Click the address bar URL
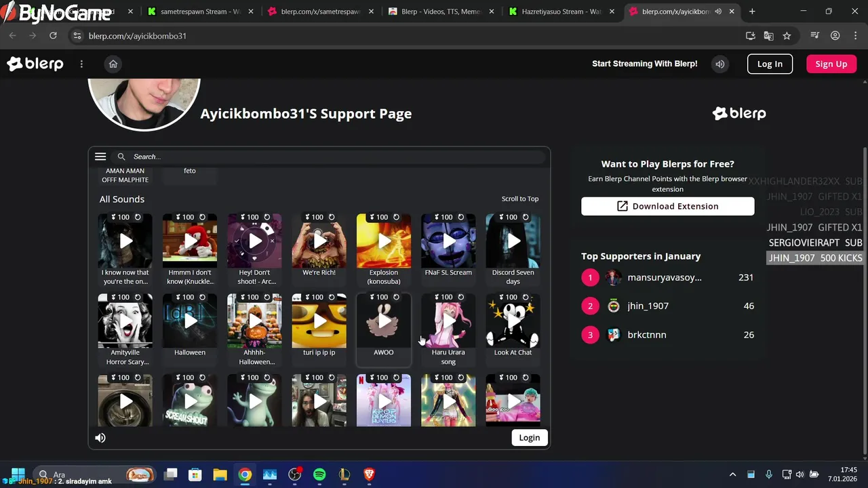The image size is (868, 488). click(138, 36)
